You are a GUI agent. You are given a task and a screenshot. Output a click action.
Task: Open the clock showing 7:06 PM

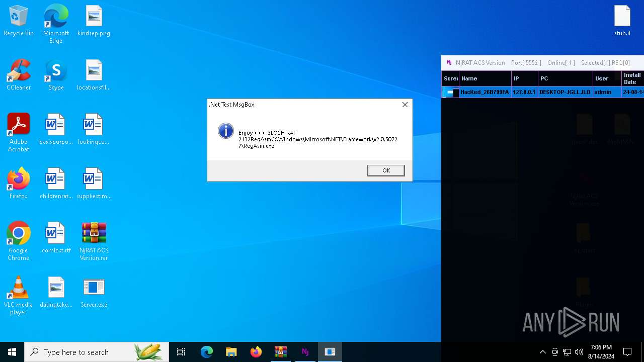click(x=601, y=352)
